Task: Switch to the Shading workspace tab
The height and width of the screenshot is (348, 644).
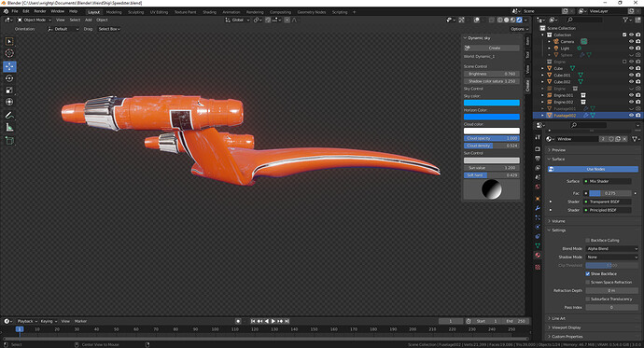Action: pos(209,12)
